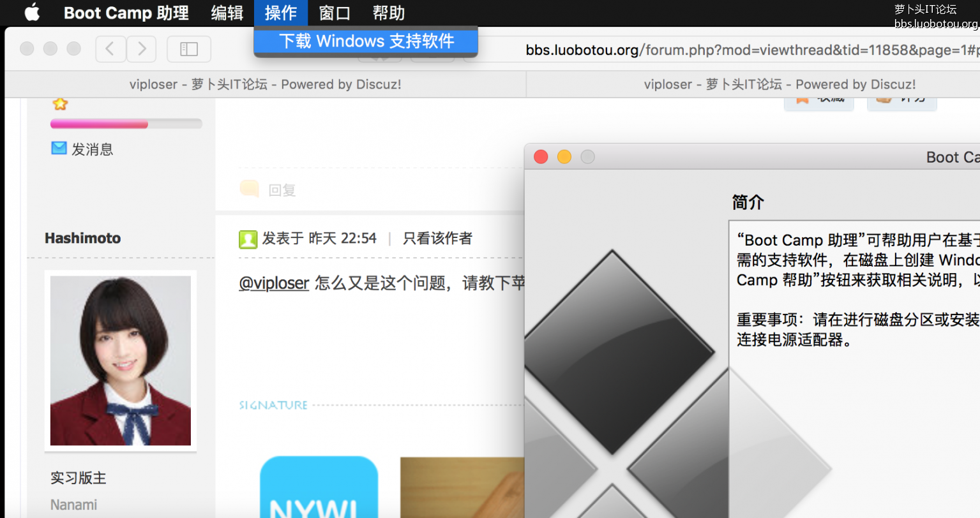Screen dimensions: 980x518
Task: Click Hashimoto's avatar photo
Action: coord(121,360)
